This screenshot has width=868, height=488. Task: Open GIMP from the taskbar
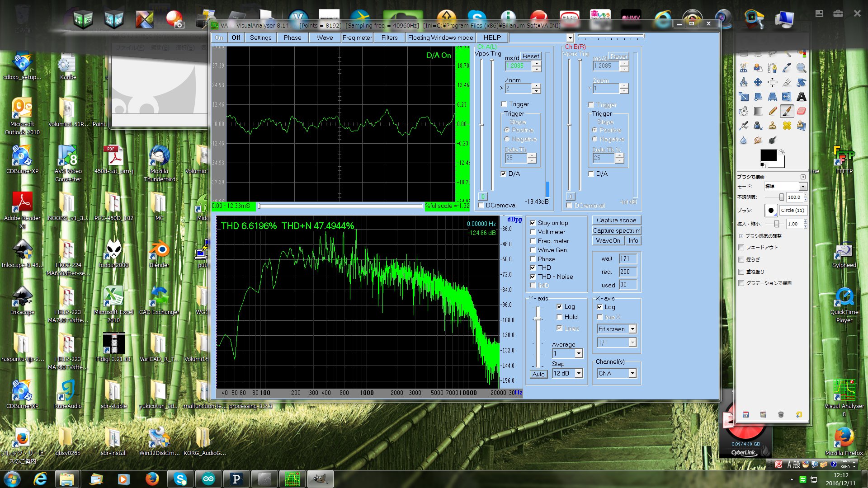(x=320, y=479)
